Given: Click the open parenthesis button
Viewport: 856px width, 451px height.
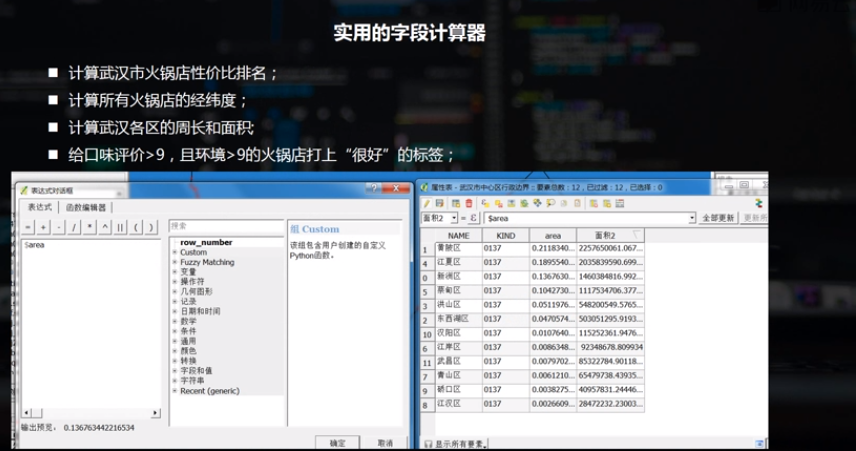Looking at the screenshot, I should [x=135, y=227].
